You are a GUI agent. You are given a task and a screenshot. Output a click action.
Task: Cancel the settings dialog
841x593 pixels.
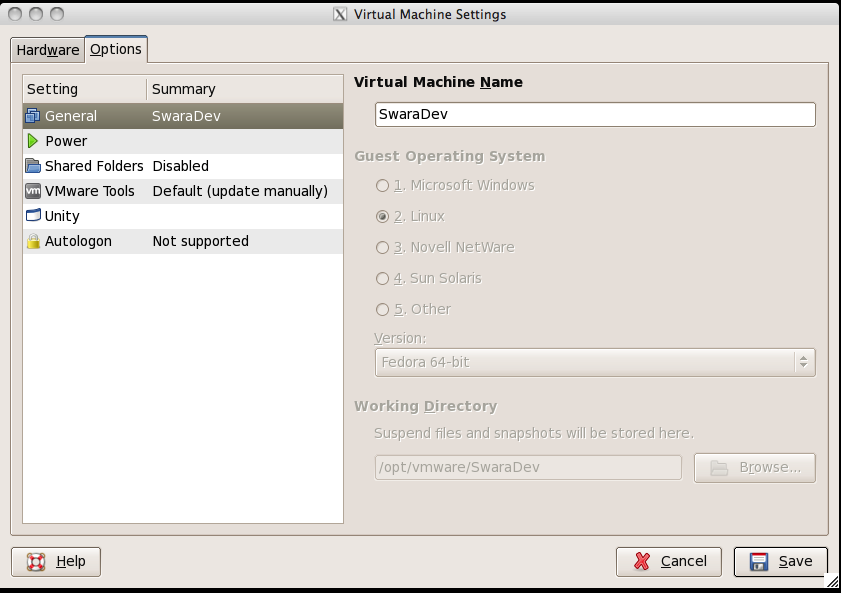[x=669, y=562]
